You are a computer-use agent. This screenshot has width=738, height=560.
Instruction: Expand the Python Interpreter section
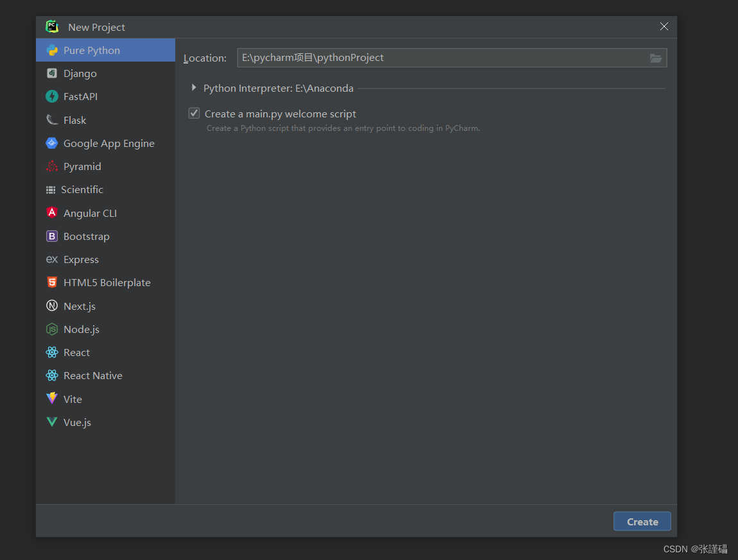pyautogui.click(x=193, y=87)
